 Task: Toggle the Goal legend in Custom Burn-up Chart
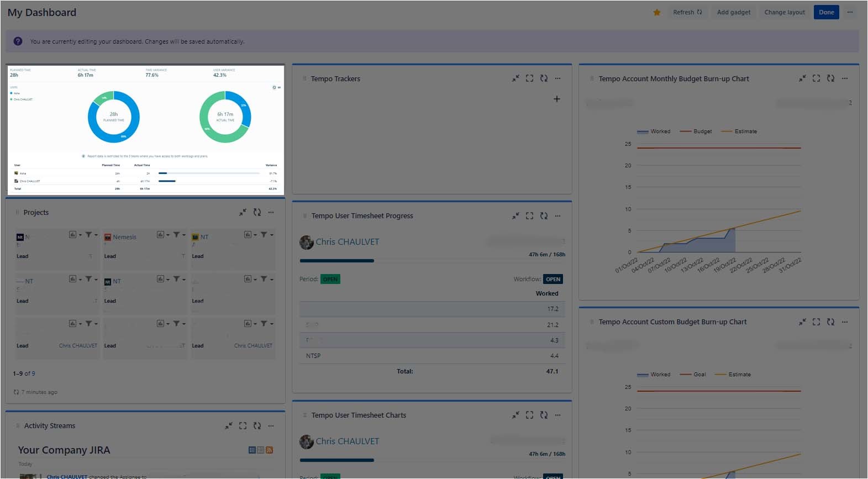tap(693, 375)
